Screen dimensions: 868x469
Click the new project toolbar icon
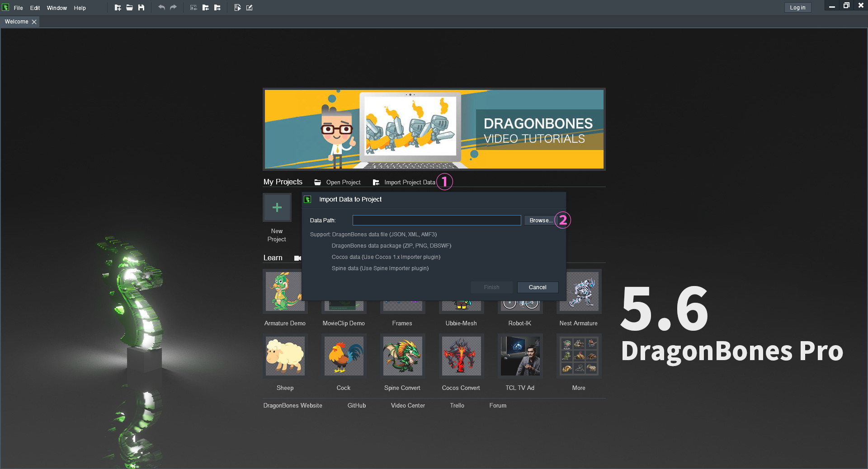(118, 8)
